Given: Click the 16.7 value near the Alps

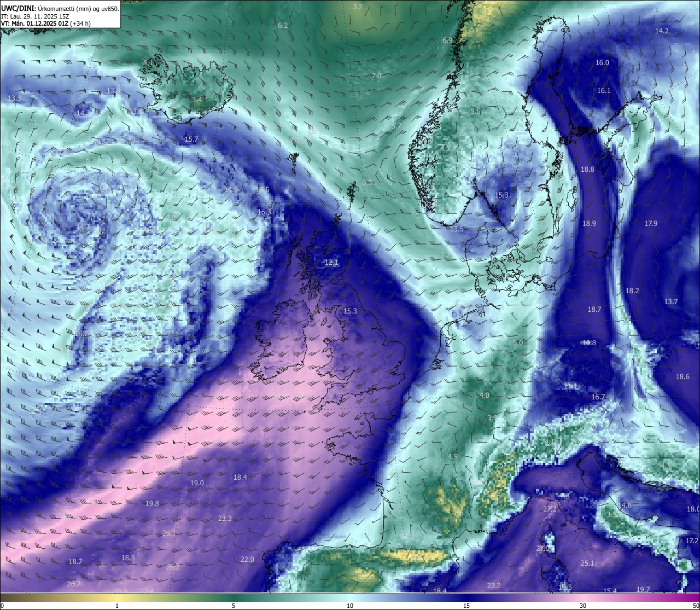Looking at the screenshot, I should (598, 397).
